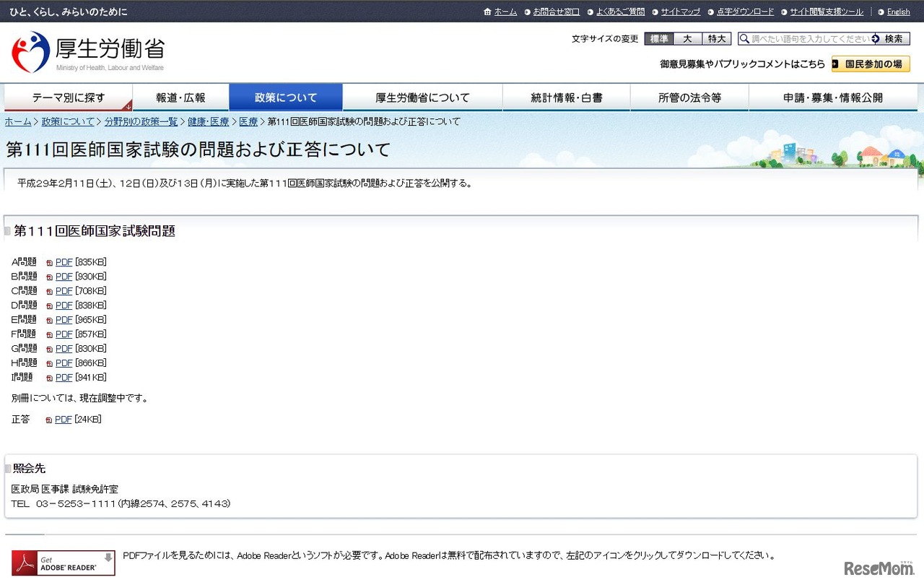Open the 統計情報・白書 tab
This screenshot has height=585, width=924.
pyautogui.click(x=567, y=97)
